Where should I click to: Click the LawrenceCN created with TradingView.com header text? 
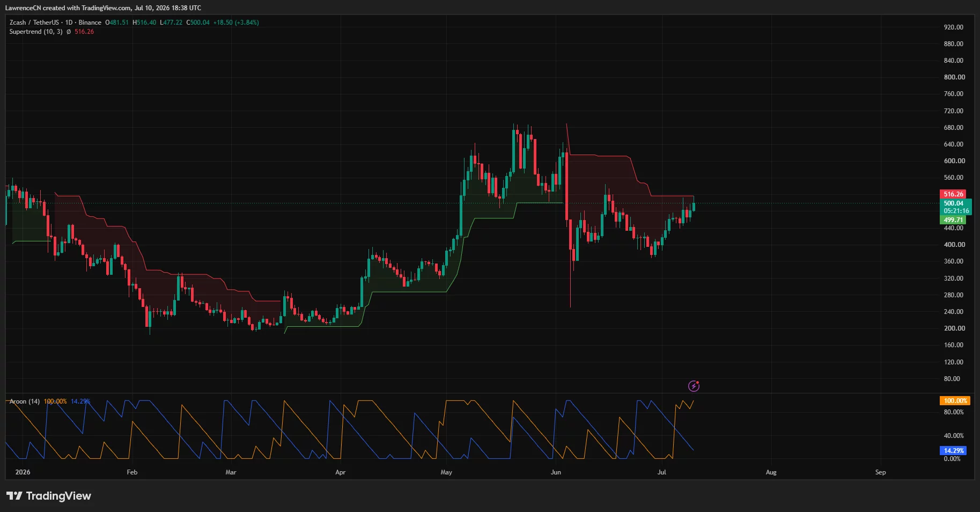(x=103, y=8)
